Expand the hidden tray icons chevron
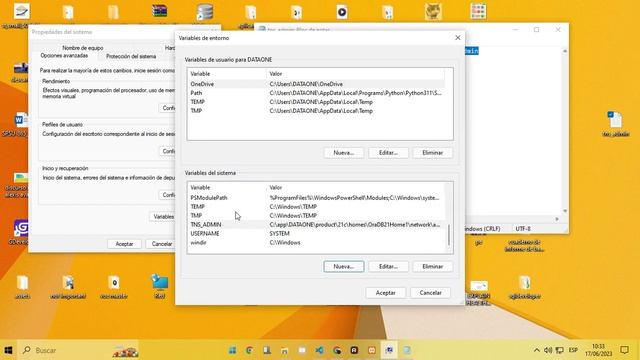This screenshot has width=640, height=360. pos(537,350)
